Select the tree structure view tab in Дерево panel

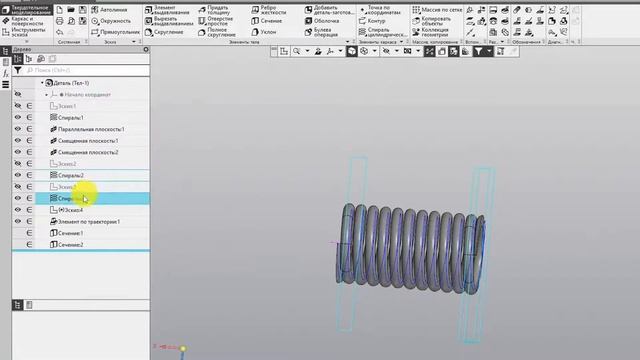coord(17,59)
